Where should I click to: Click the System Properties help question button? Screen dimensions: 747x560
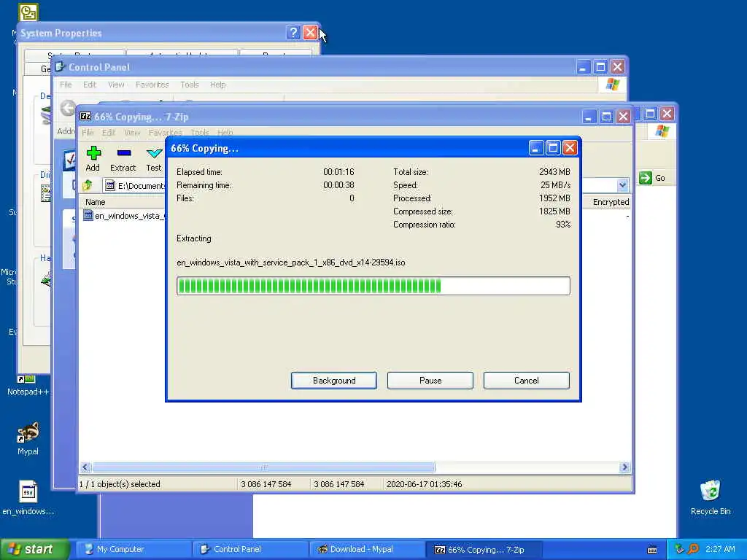coord(293,32)
